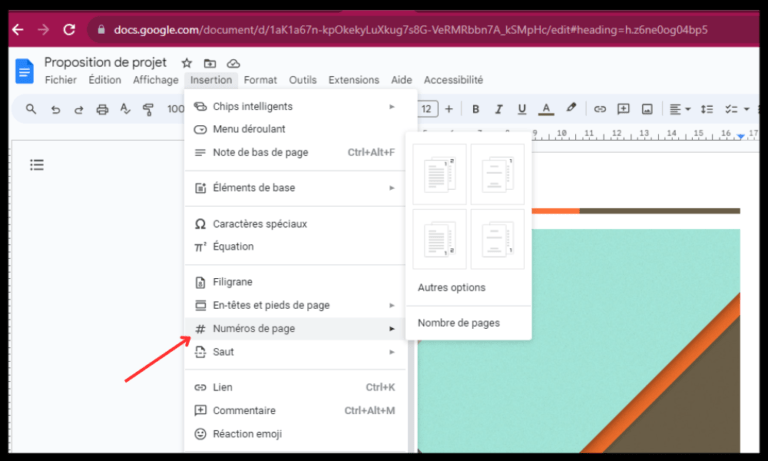Insert a link from the toolbar

click(600, 109)
